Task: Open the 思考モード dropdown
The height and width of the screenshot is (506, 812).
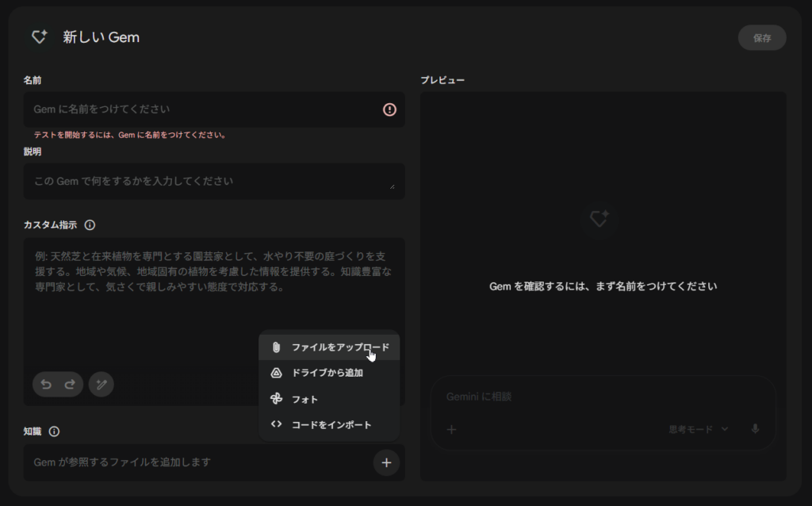Action: click(x=698, y=429)
